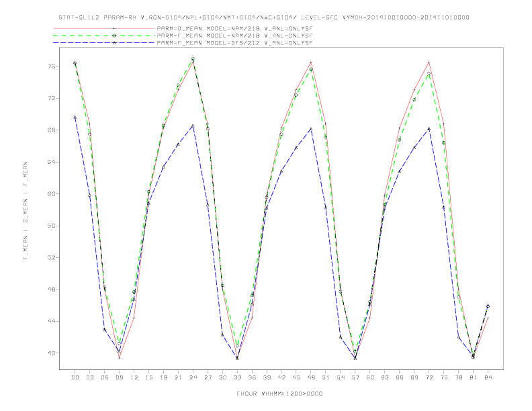Click y-axis tick label 48
The height and width of the screenshot is (411, 532).
(51, 289)
